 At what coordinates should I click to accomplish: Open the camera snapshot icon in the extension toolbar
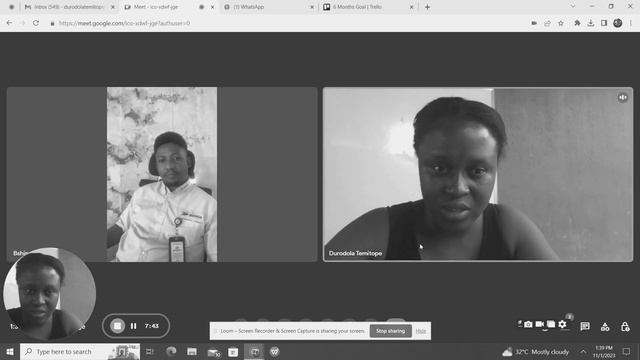coord(528,324)
